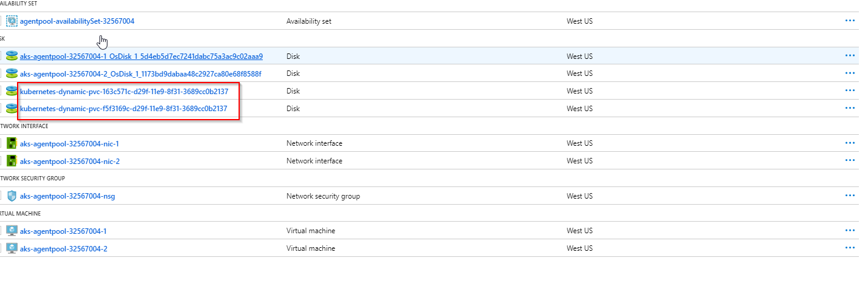The height and width of the screenshot is (283, 868).
Task: Open ellipsis menu for aks-agentpool-32567004-2_OsDisk row
Action: [x=850, y=73]
